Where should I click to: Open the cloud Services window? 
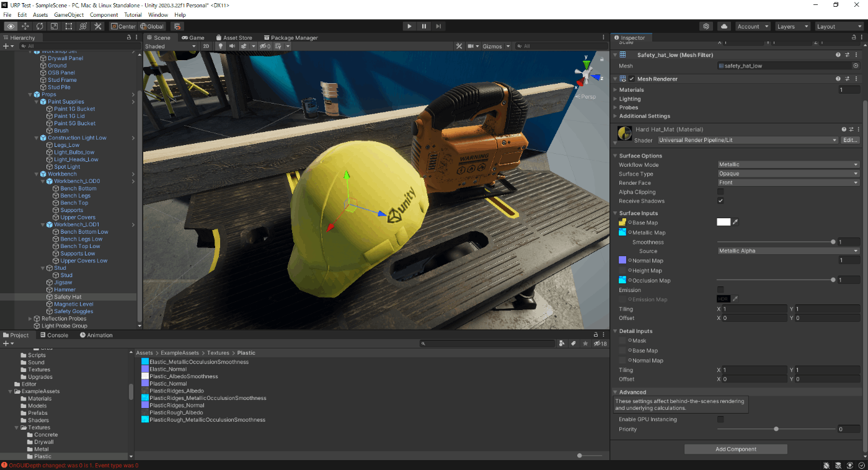tap(724, 26)
